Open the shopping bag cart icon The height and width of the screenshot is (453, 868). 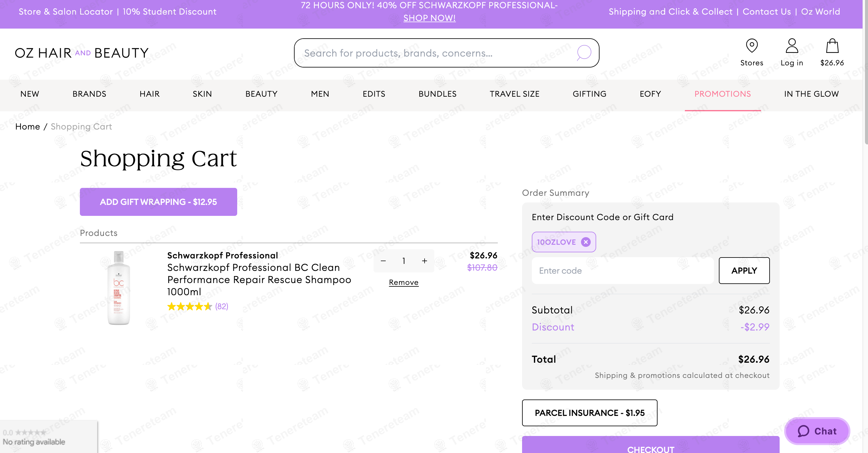click(x=832, y=46)
